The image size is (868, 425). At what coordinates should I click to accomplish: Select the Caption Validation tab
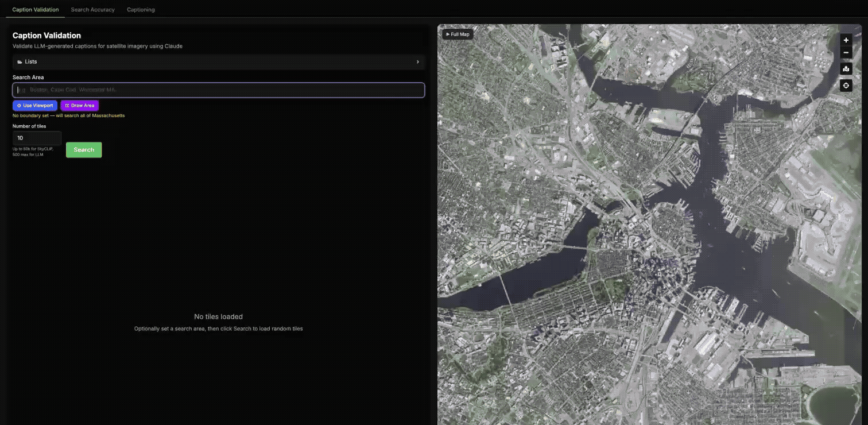35,10
